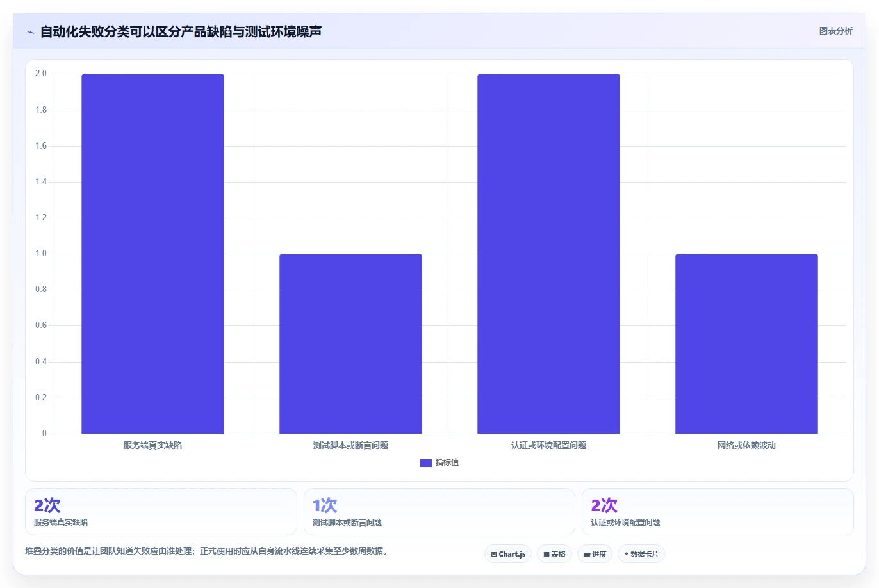Viewport: 879px width, 588px height.
Task: Click the 数据卡片 sparkle icon
Action: pyautogui.click(x=627, y=554)
